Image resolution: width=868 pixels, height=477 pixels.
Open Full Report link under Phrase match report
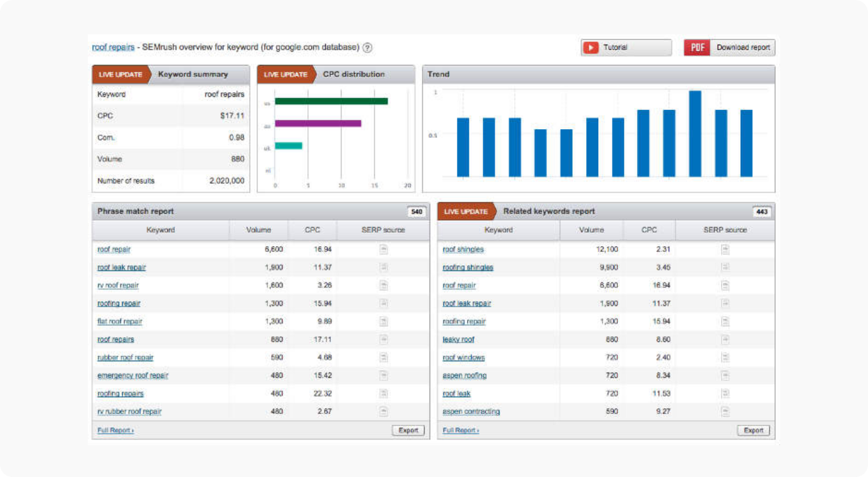(x=115, y=431)
